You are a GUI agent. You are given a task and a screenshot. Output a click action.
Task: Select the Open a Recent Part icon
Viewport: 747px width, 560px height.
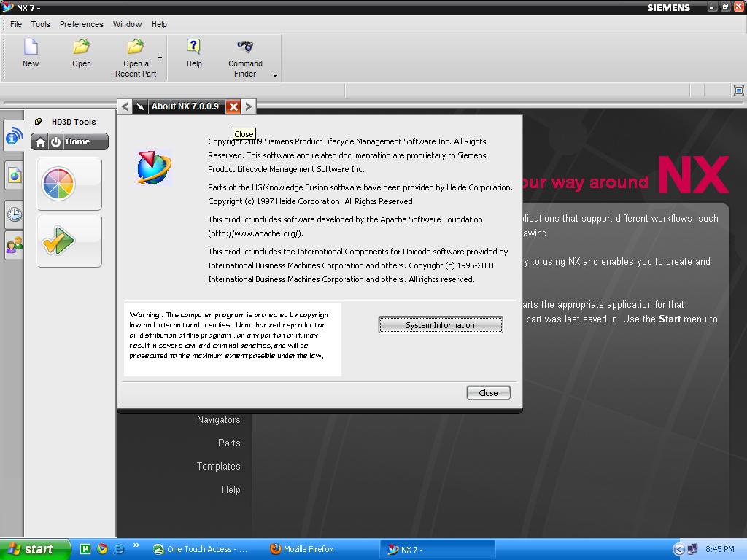pos(136,47)
